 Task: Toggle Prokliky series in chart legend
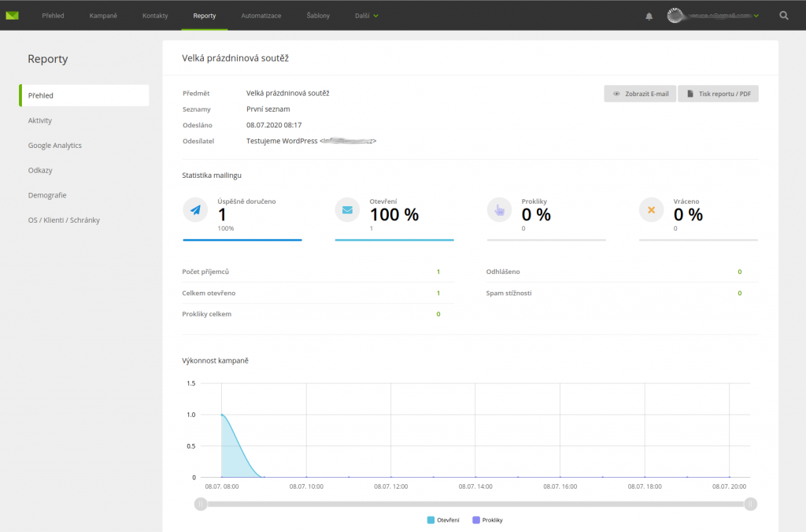[487, 520]
